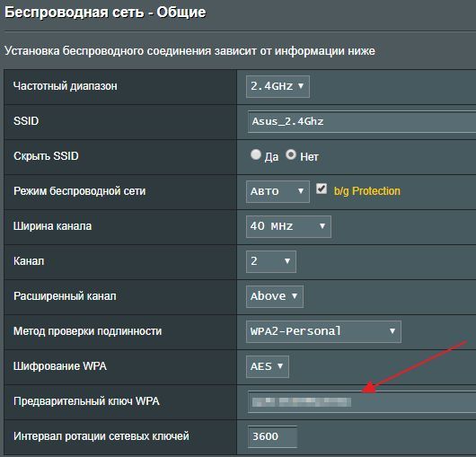Open the frequency band 2.4GHz dropdown
476x457 pixels.
pos(278,86)
